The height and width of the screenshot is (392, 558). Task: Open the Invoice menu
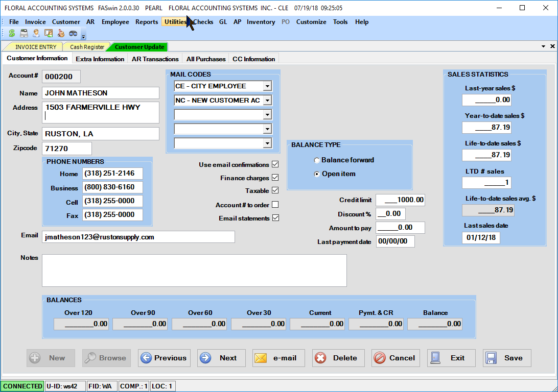35,21
